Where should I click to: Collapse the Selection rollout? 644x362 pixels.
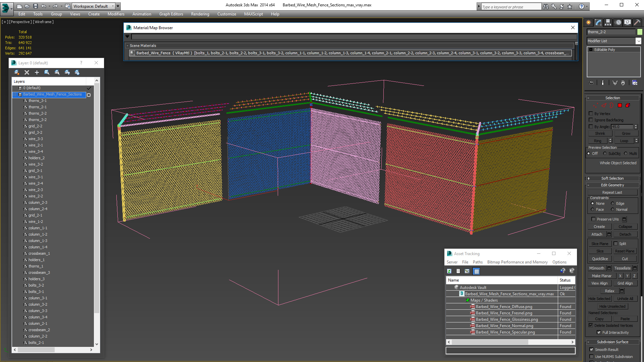point(612,98)
